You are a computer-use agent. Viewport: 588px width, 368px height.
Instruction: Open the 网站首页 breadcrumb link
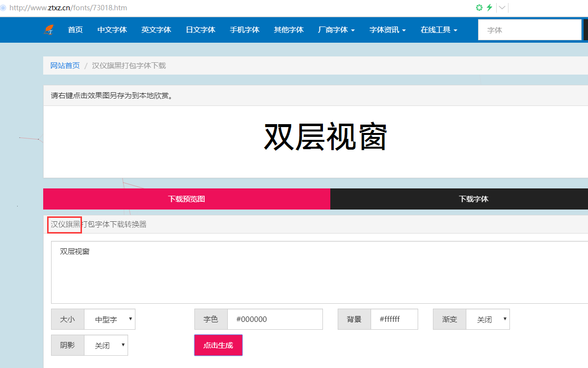(65, 65)
